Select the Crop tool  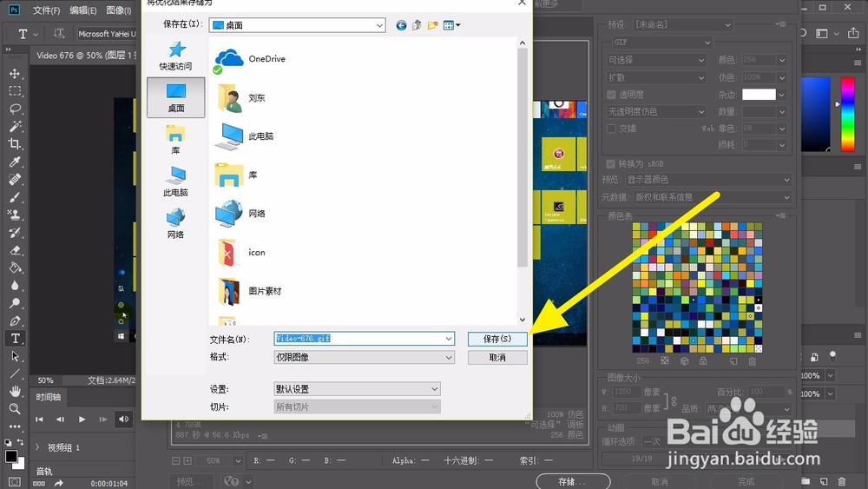tap(15, 144)
